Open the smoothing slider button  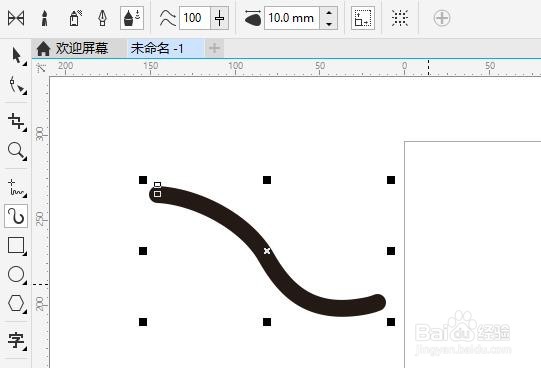pos(219,18)
